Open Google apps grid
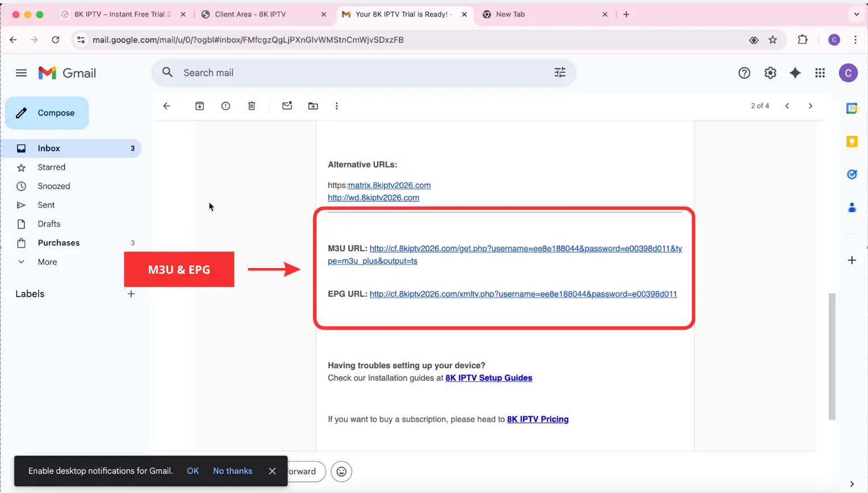 click(x=820, y=73)
